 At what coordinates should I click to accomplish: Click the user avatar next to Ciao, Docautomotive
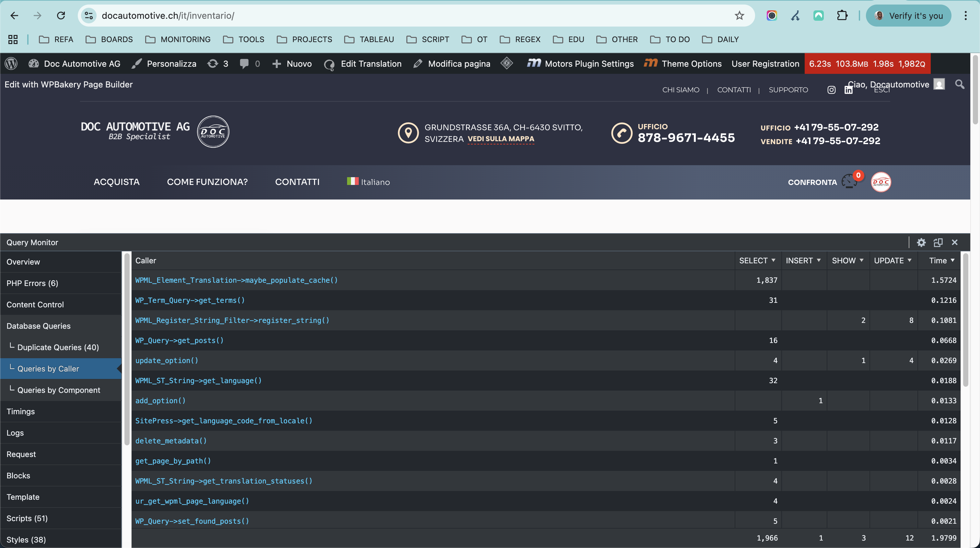tap(939, 84)
